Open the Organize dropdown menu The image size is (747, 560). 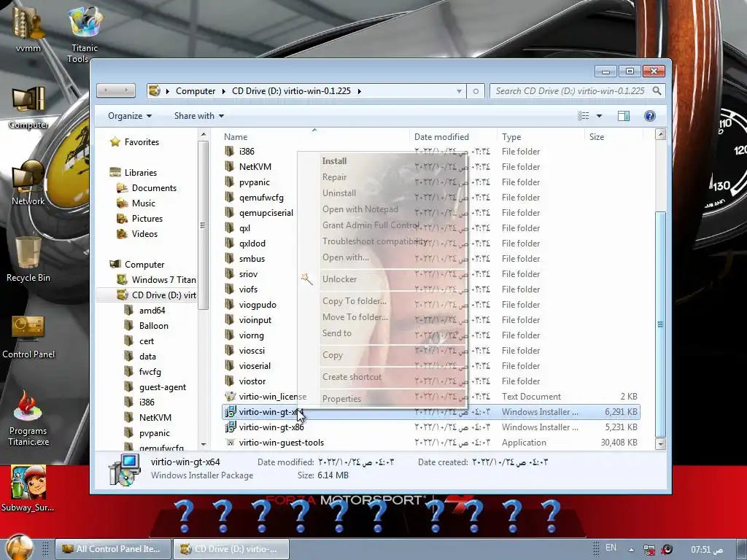click(130, 116)
